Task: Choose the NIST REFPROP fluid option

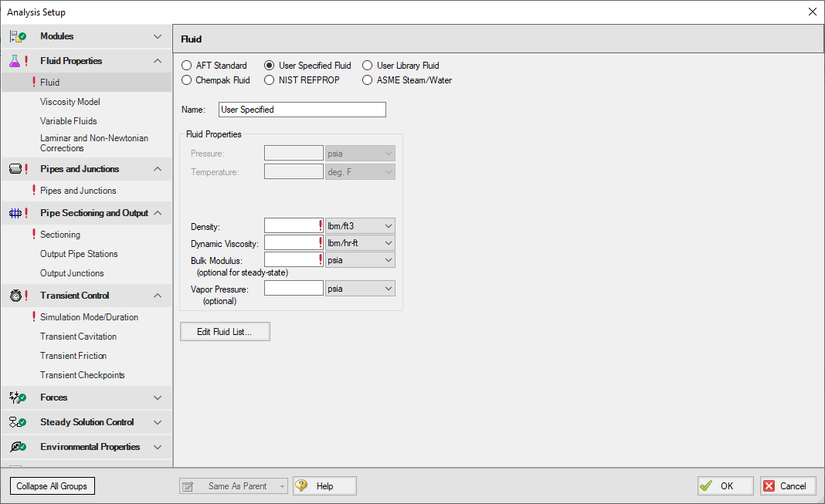Action: (x=270, y=79)
